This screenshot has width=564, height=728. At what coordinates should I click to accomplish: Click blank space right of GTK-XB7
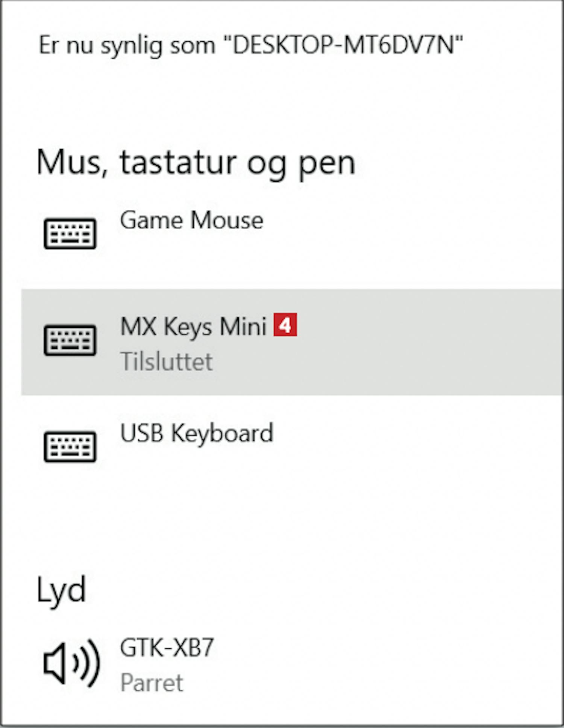pos(387,664)
